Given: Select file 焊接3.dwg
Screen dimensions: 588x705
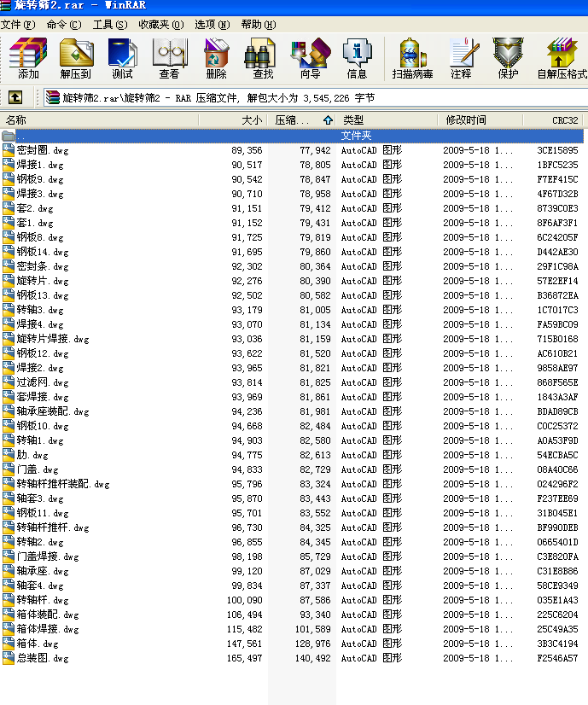Looking at the screenshot, I should tap(40, 194).
